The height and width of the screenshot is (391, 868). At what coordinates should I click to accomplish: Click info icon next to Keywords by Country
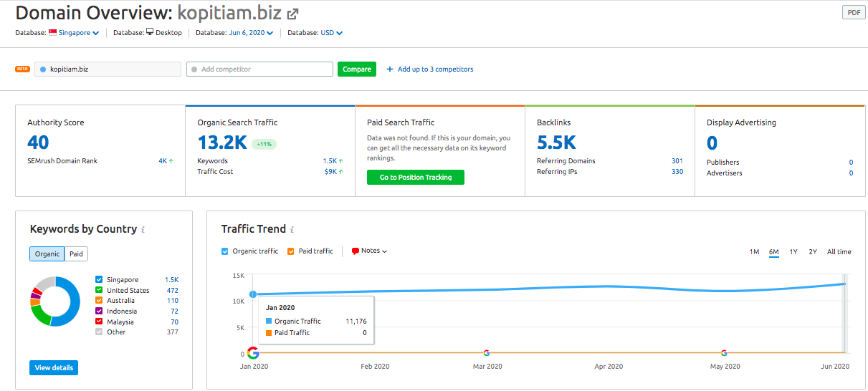coord(143,230)
